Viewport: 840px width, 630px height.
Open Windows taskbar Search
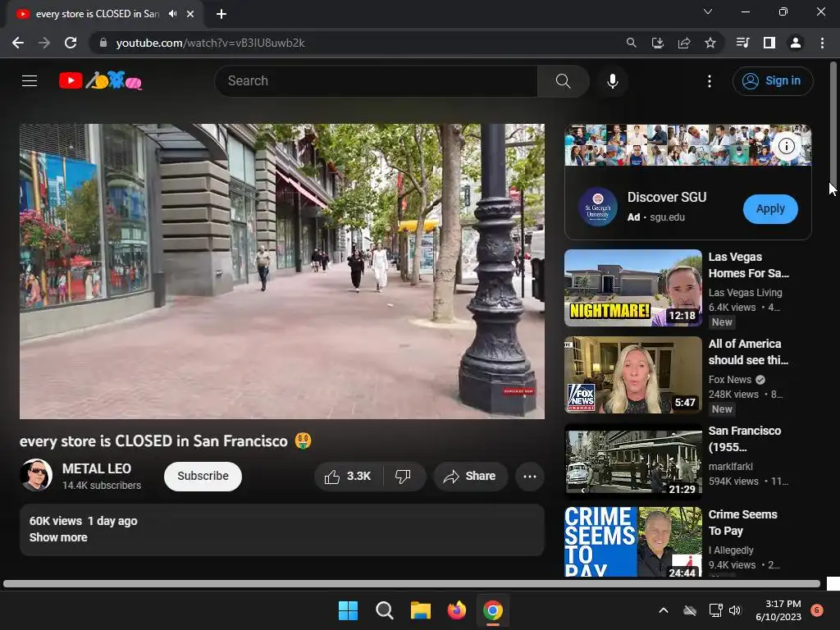coord(384,610)
